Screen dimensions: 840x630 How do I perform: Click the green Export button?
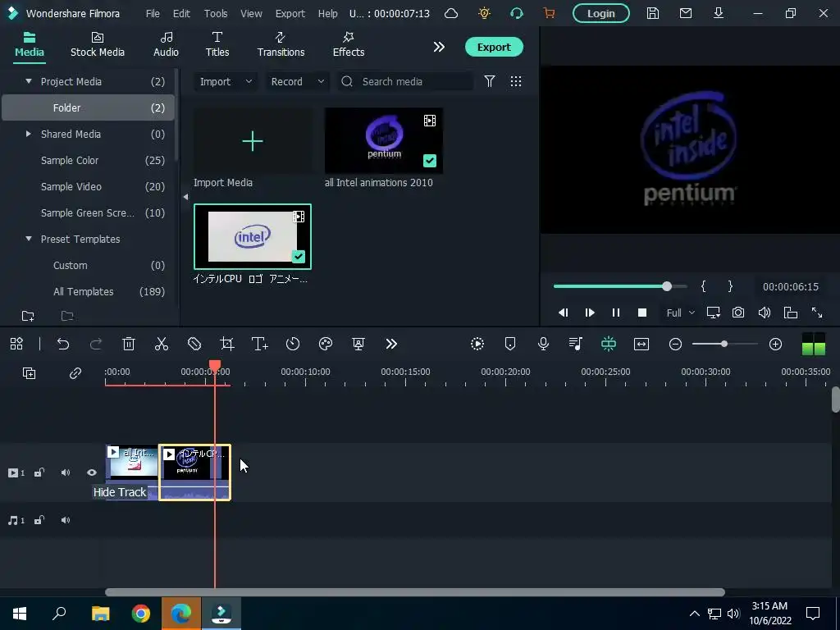click(494, 47)
